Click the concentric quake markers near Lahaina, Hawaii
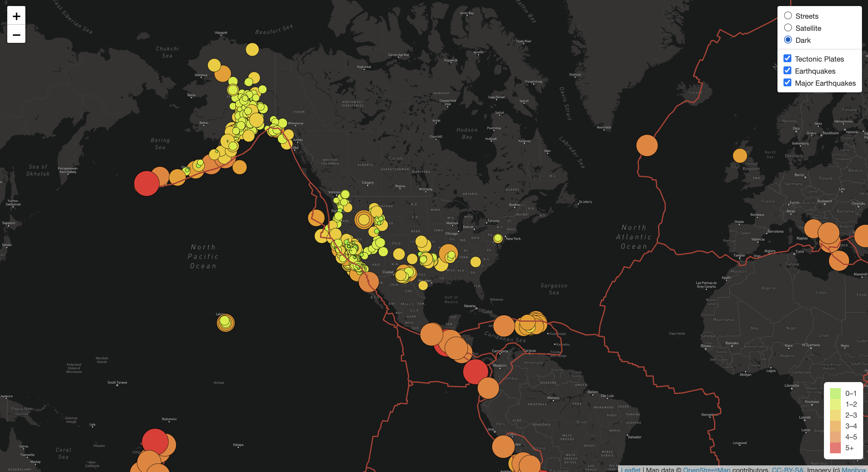The width and height of the screenshot is (868, 472). pos(225,324)
